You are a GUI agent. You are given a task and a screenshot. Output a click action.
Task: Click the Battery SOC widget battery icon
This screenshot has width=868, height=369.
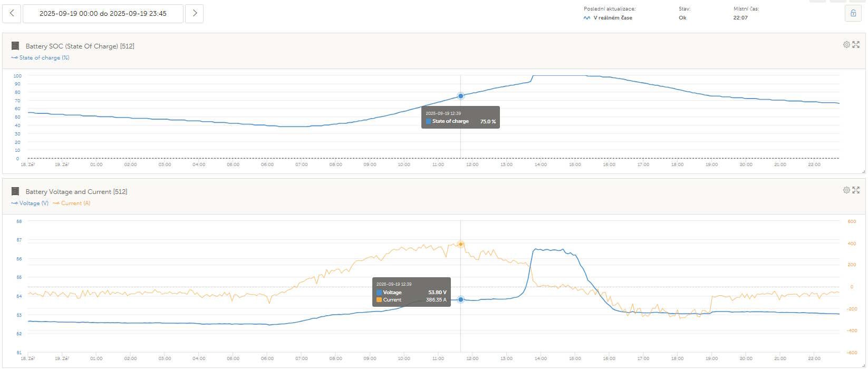tap(15, 46)
